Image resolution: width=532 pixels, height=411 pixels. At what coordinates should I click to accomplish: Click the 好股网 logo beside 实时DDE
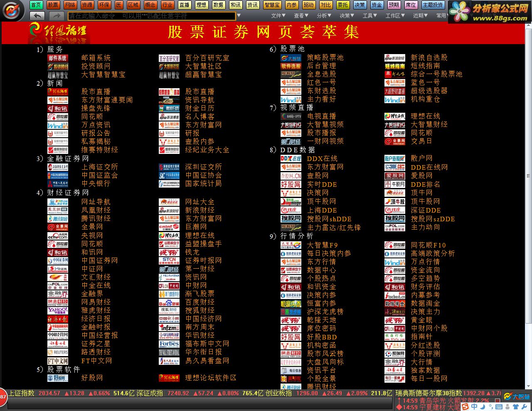(x=291, y=185)
